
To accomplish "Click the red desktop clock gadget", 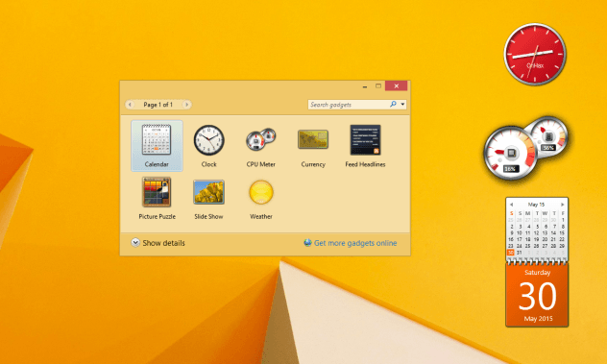I will (x=535, y=54).
